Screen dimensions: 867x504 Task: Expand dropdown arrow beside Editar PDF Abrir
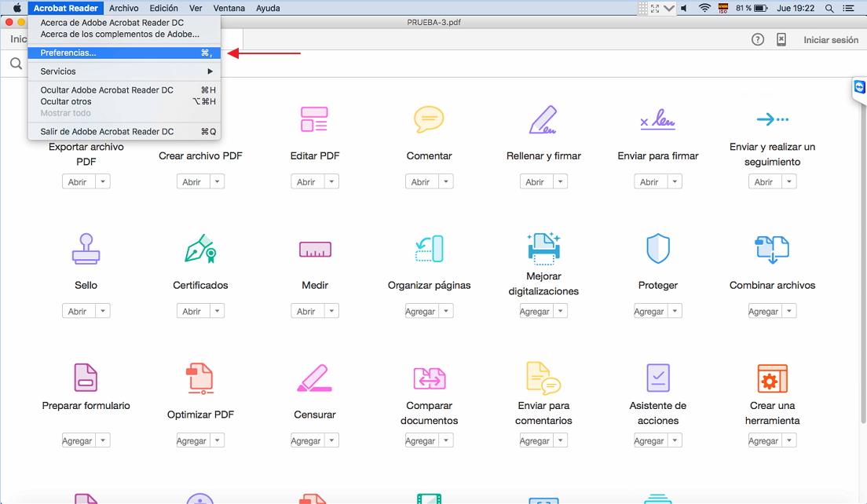tap(331, 181)
